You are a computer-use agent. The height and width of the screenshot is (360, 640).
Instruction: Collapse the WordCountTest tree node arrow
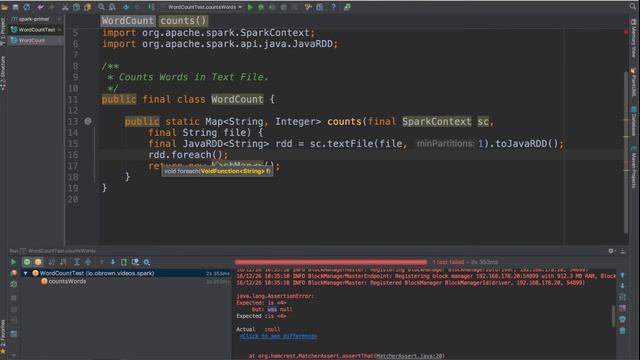tap(25, 273)
